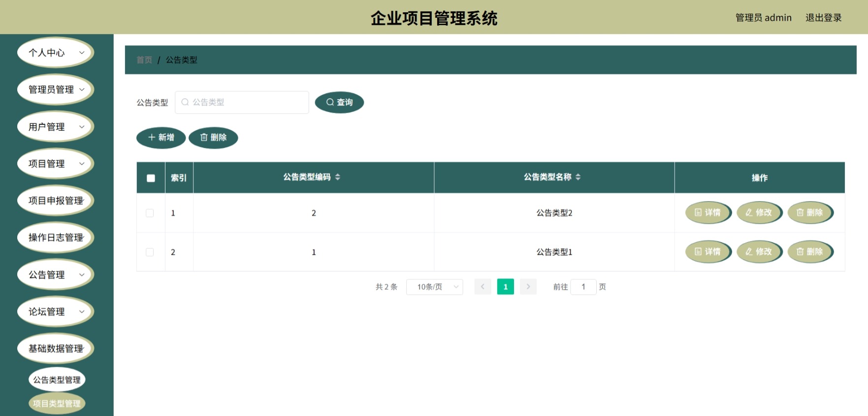Collapse 基础数据管理 sidebar menu

click(x=56, y=348)
